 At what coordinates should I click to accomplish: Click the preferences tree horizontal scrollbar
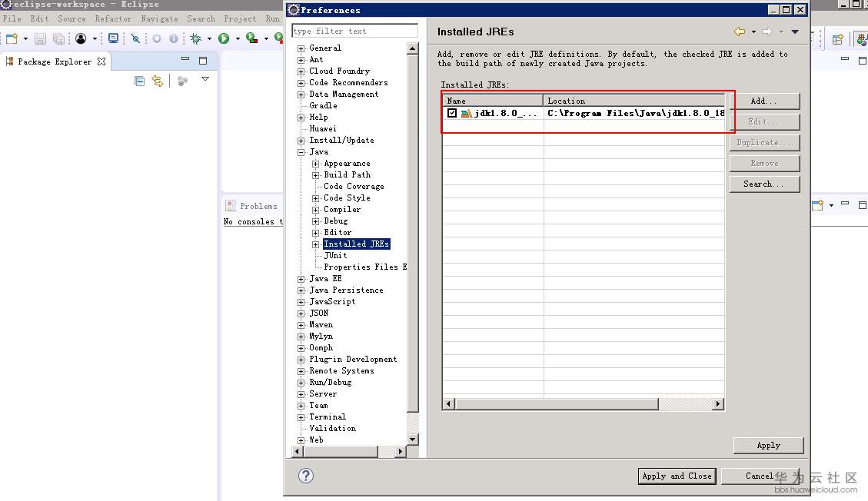[341, 451]
